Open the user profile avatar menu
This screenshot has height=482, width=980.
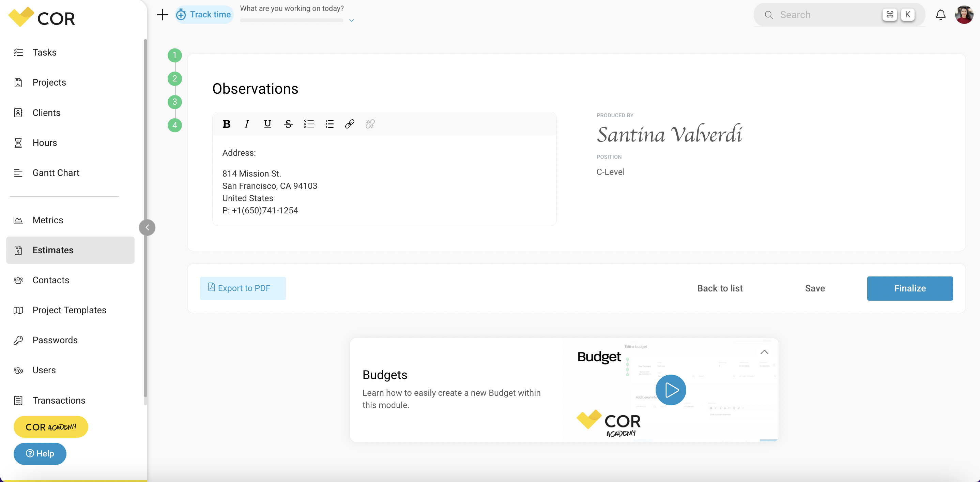pos(964,14)
